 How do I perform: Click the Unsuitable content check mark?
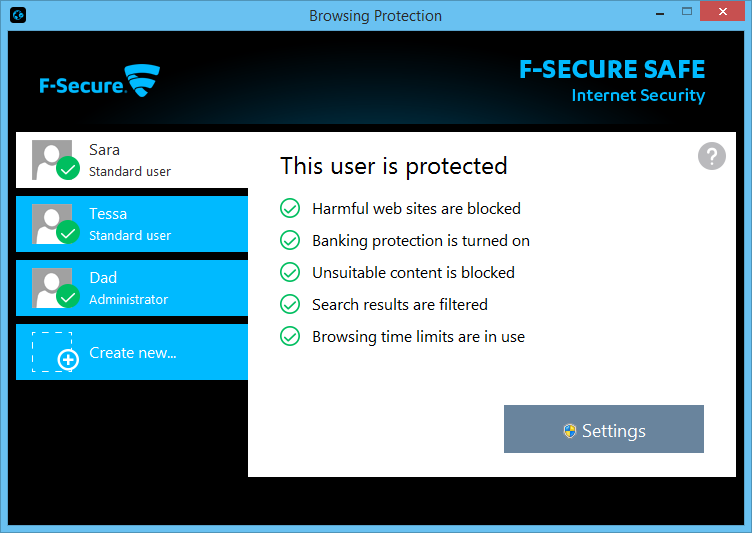[290, 272]
